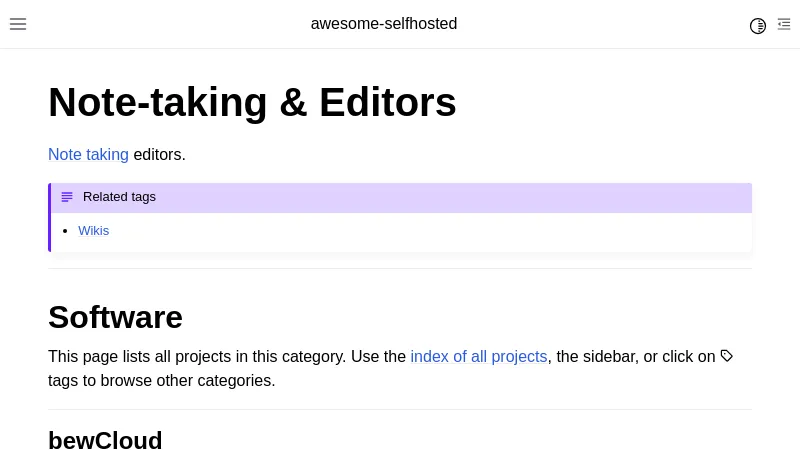Open the "Note taking" link
Viewport: 800px width, 450px height.
tap(88, 154)
